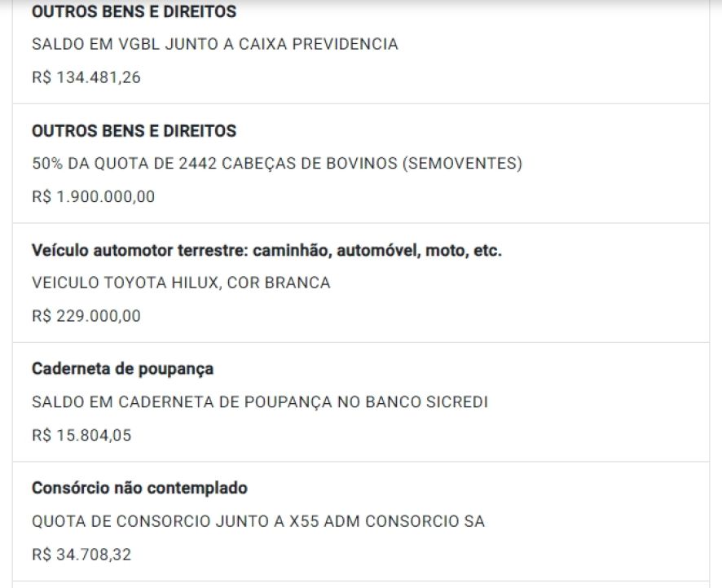Screen dimensions: 722x588
Task: Click the OUTROS BENS E DIREITOS heading above VGBL
Action: click(x=134, y=12)
